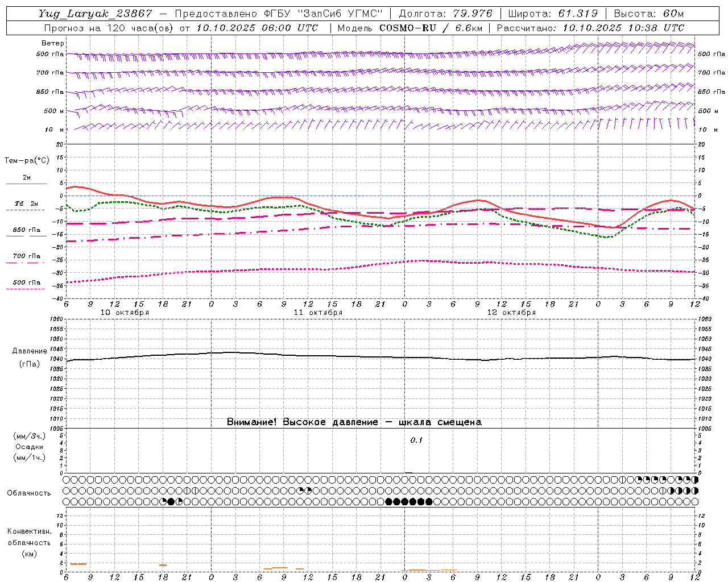
Task: Click the (мм/1ч.) precipitation unit label
Action: tap(30, 458)
